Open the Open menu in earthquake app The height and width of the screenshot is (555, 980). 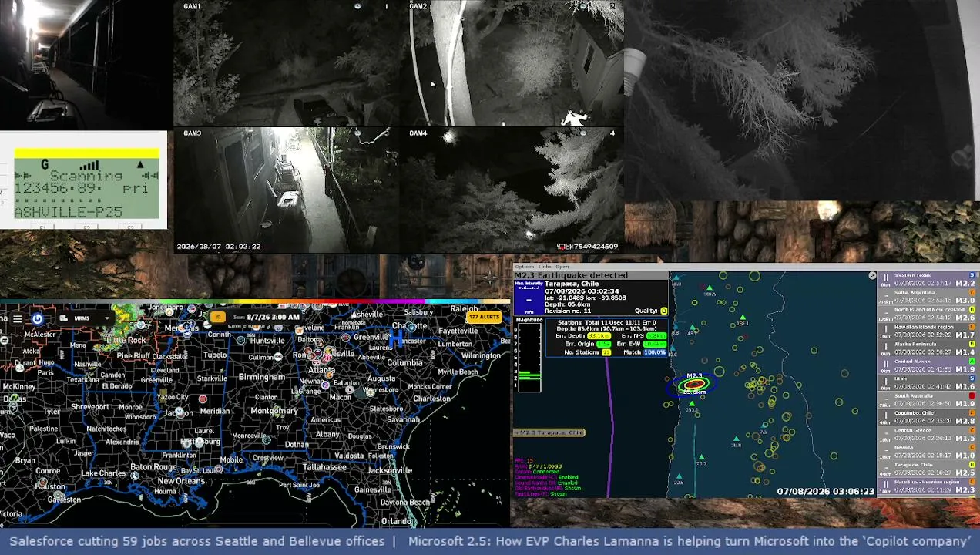[x=562, y=267]
